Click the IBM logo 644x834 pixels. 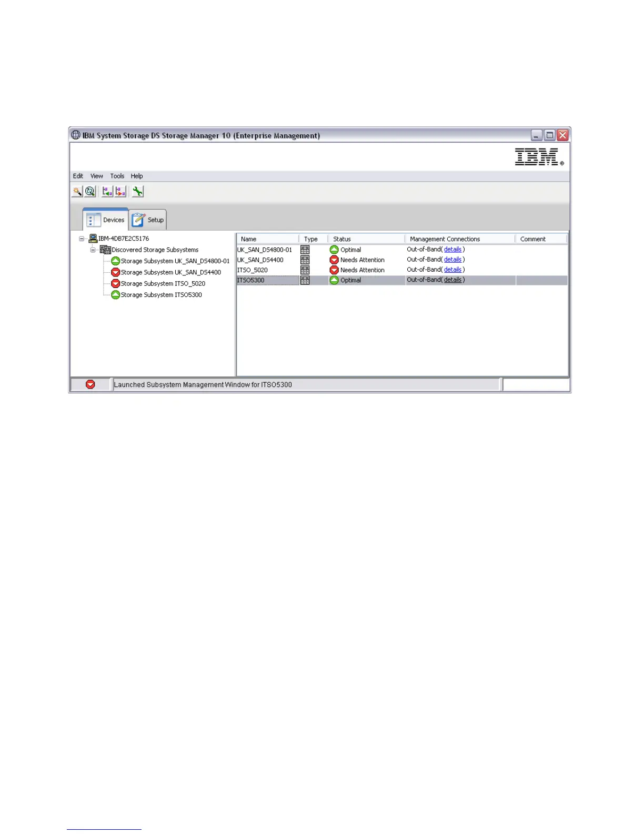click(x=539, y=157)
